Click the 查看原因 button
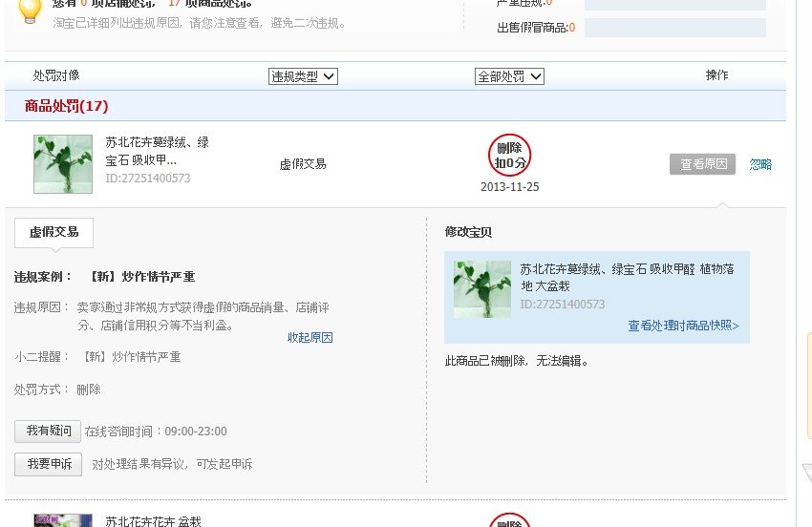Screen dimensions: 812x527 pos(702,164)
